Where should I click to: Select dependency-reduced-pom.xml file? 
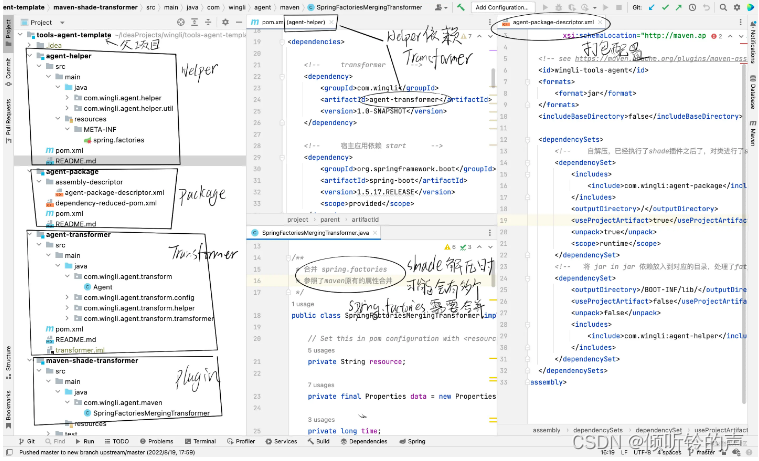tap(101, 203)
